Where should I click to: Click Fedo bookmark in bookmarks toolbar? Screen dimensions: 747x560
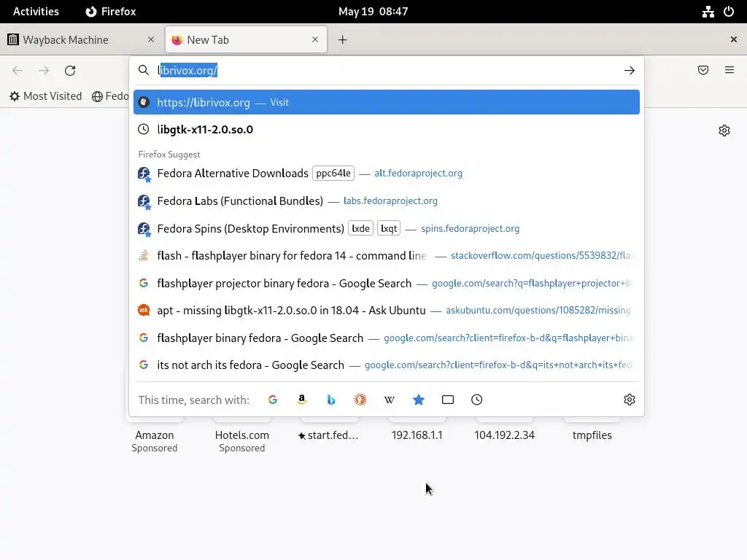pyautogui.click(x=111, y=96)
